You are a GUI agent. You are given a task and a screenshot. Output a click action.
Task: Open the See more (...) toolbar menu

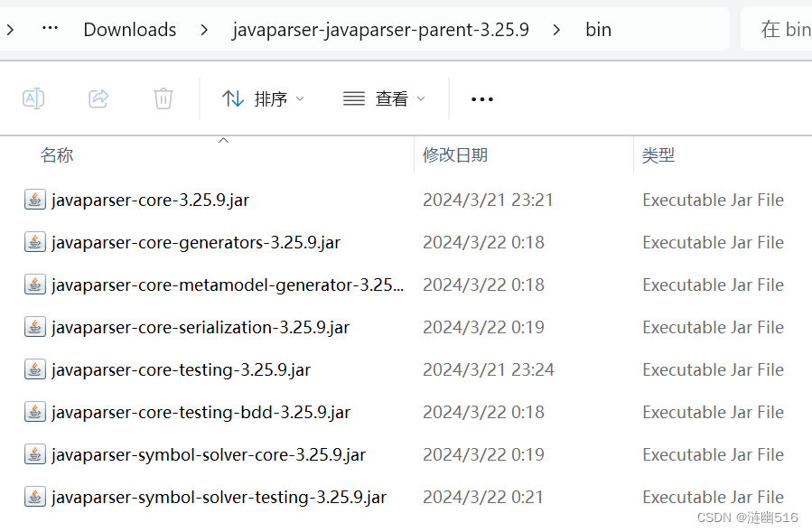[x=481, y=98]
